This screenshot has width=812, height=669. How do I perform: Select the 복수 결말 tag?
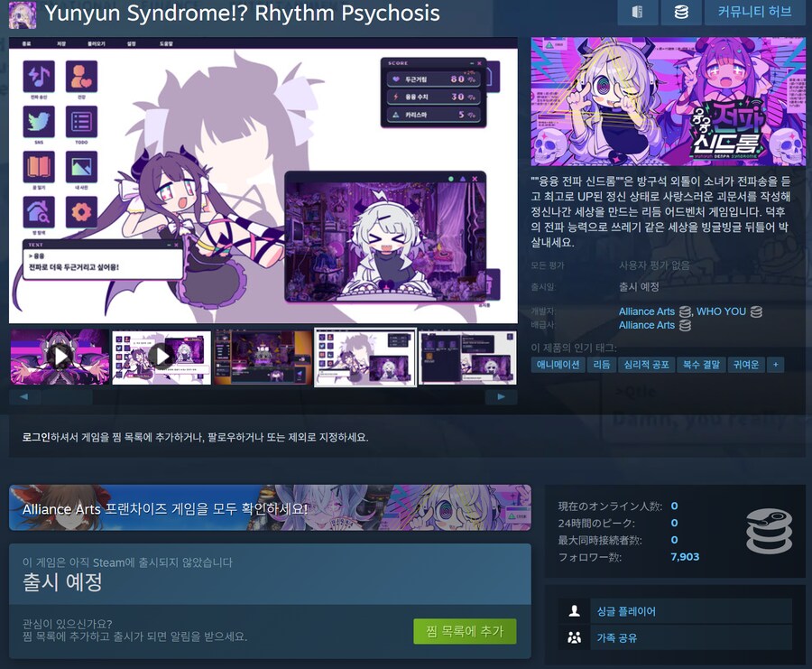(x=701, y=365)
